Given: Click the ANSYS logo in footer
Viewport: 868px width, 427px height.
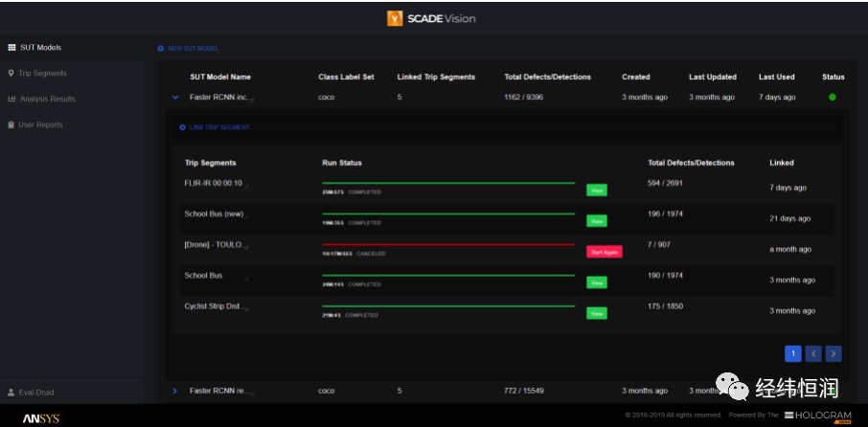Looking at the screenshot, I should click(x=41, y=418).
